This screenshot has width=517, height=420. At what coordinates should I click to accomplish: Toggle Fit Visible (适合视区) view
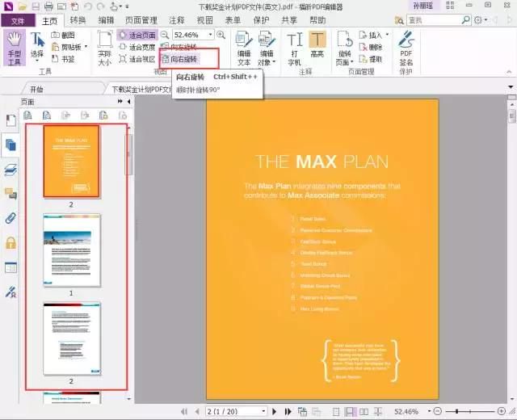[137, 59]
